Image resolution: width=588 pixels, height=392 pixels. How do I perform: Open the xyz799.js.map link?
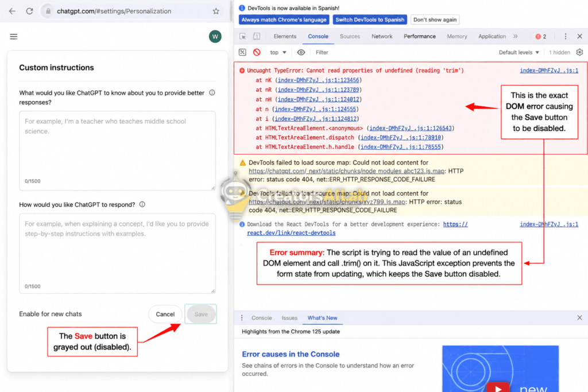tap(327, 201)
